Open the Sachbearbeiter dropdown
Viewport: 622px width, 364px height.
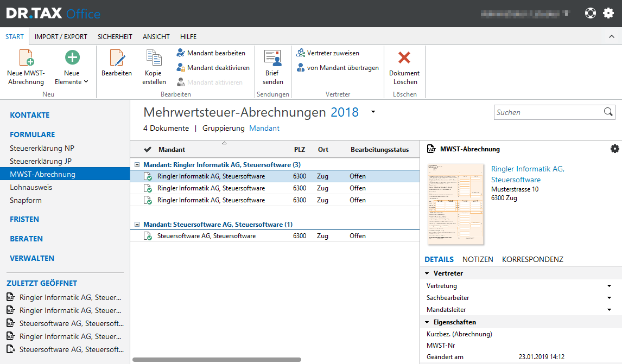[610, 298]
